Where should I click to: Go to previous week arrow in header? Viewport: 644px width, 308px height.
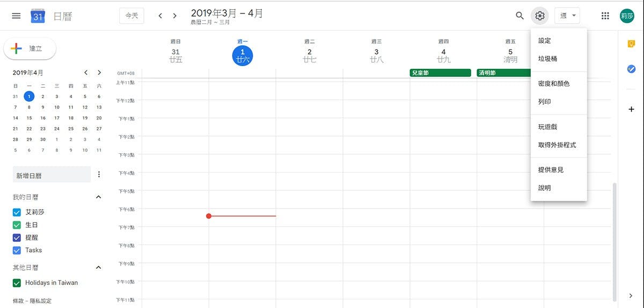(160, 16)
